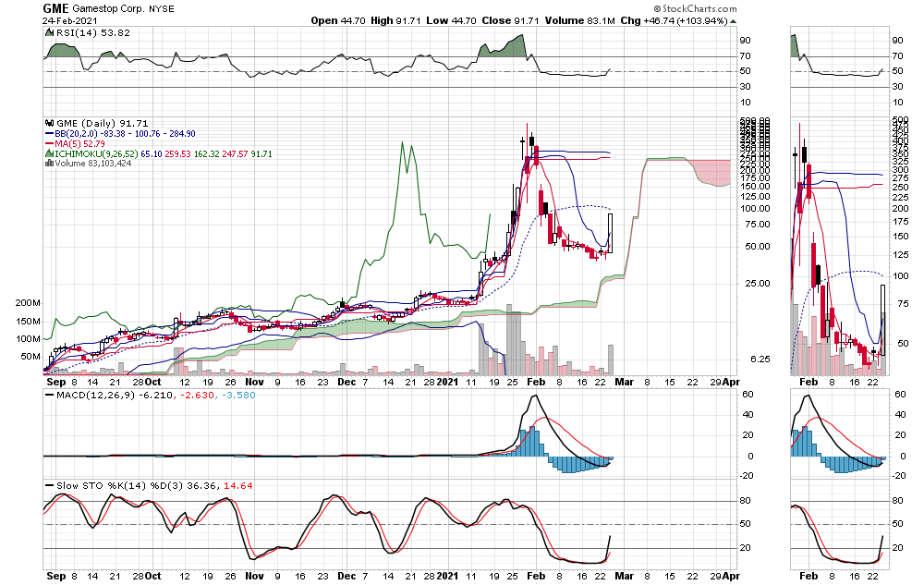Click the Volume 83.1M header value
924x585 pixels.
click(x=579, y=20)
